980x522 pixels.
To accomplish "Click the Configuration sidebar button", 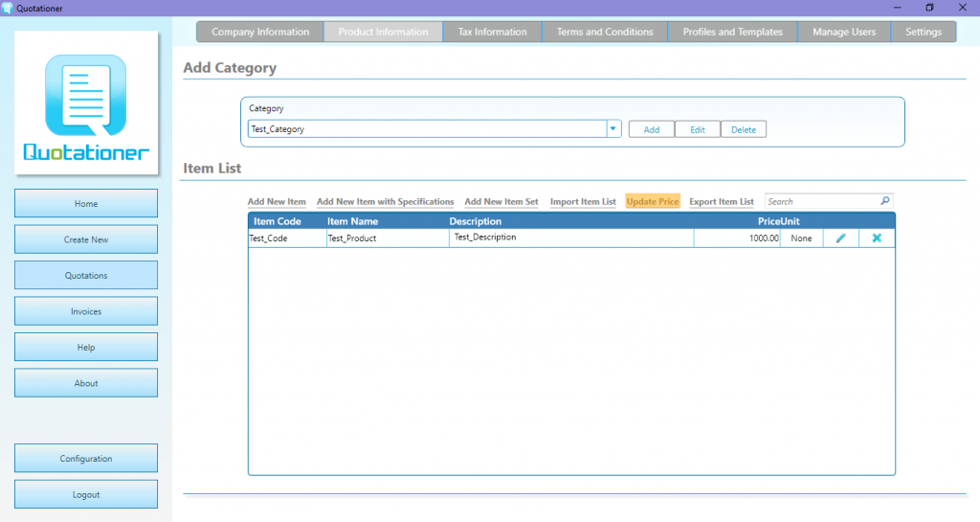I will [86, 458].
